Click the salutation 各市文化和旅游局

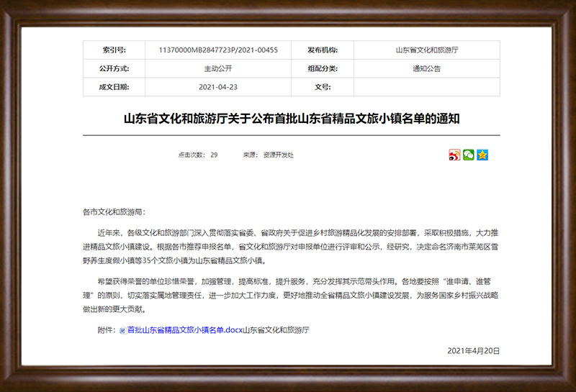114,212
